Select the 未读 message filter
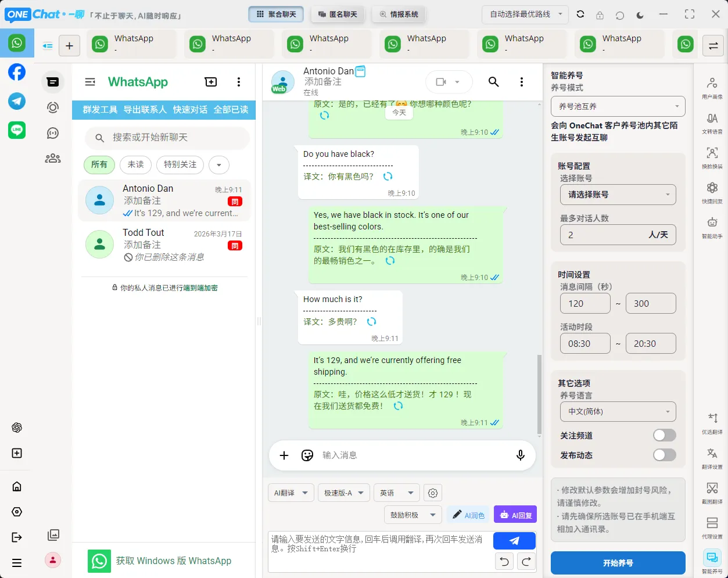 [x=135, y=165]
